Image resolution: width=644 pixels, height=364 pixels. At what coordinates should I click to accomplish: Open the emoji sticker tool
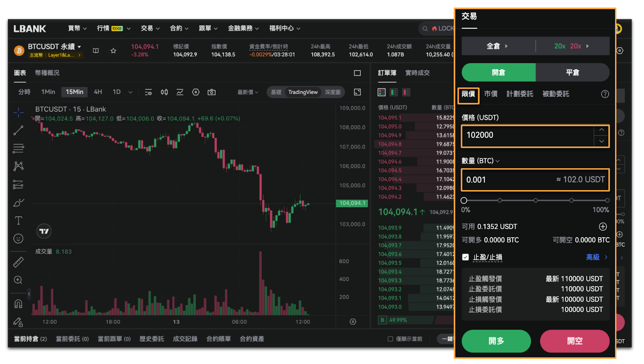18,239
